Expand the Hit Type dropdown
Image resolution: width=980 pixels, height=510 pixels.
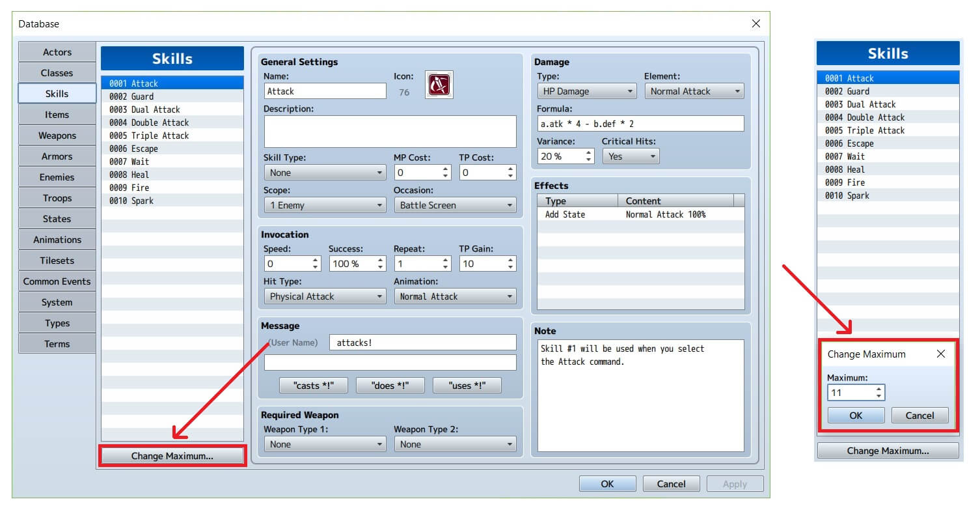(x=325, y=296)
